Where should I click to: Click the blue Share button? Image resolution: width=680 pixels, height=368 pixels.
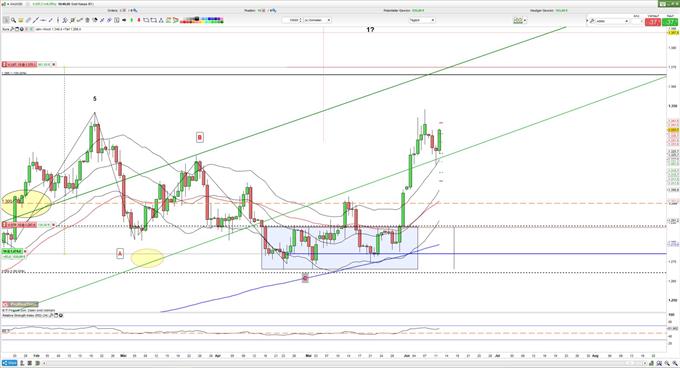pyautogui.click(x=9, y=362)
